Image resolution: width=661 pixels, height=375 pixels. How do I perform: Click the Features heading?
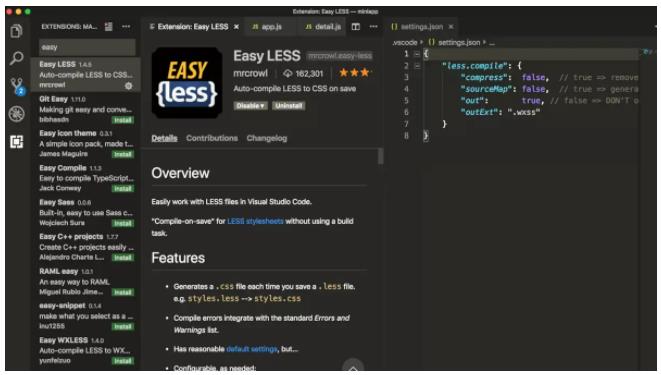pyautogui.click(x=178, y=258)
